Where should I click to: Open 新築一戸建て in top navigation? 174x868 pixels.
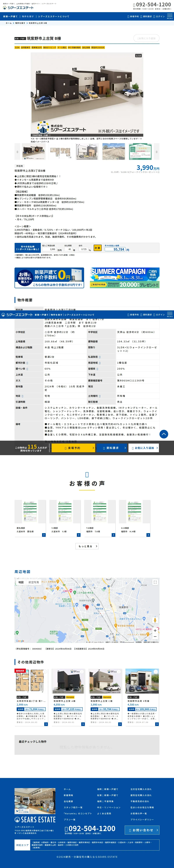(x=10, y=16)
